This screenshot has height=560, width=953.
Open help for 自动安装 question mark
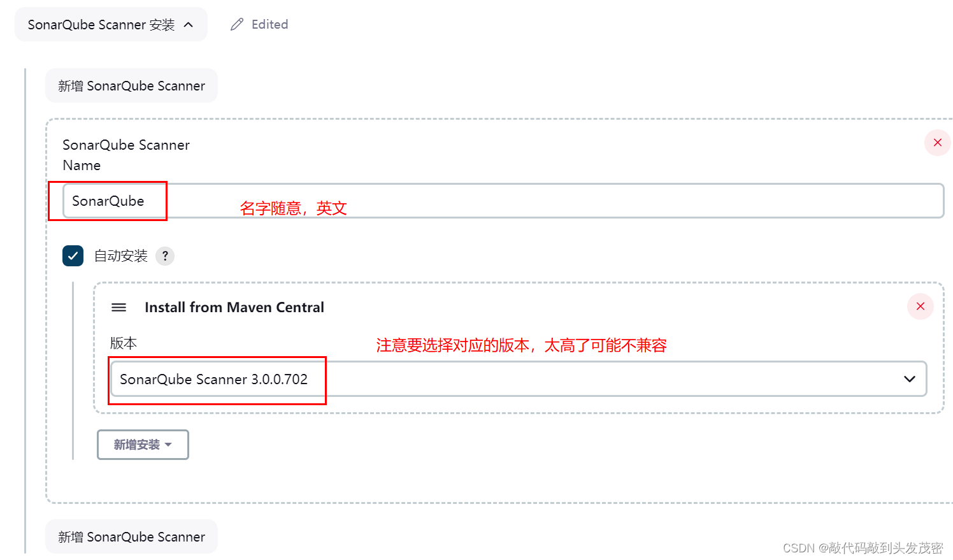(x=165, y=256)
